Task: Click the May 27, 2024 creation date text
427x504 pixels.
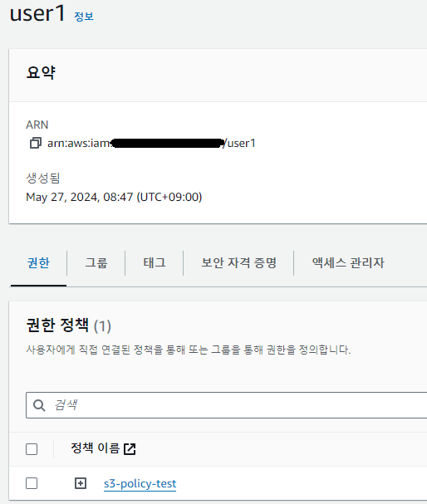Action: [114, 197]
